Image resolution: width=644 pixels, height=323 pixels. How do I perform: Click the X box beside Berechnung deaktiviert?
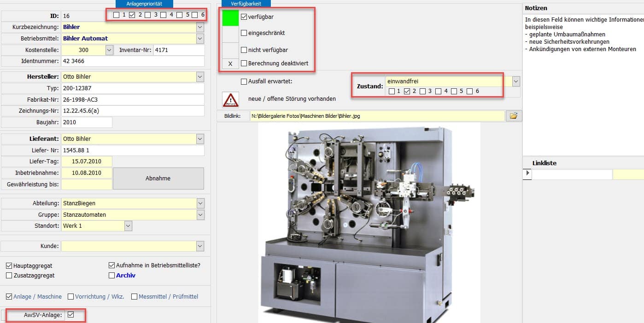pyautogui.click(x=230, y=64)
